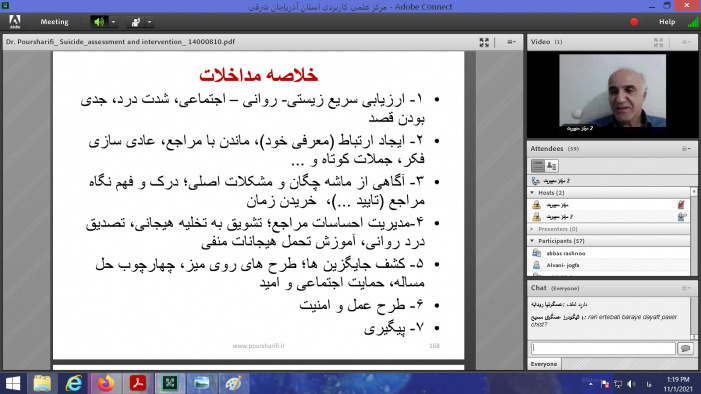Click the first host's muted microphone icon

681,205
